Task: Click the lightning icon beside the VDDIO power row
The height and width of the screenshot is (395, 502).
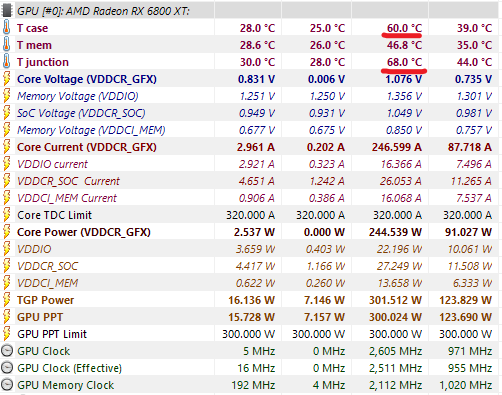Action: pos(6,249)
